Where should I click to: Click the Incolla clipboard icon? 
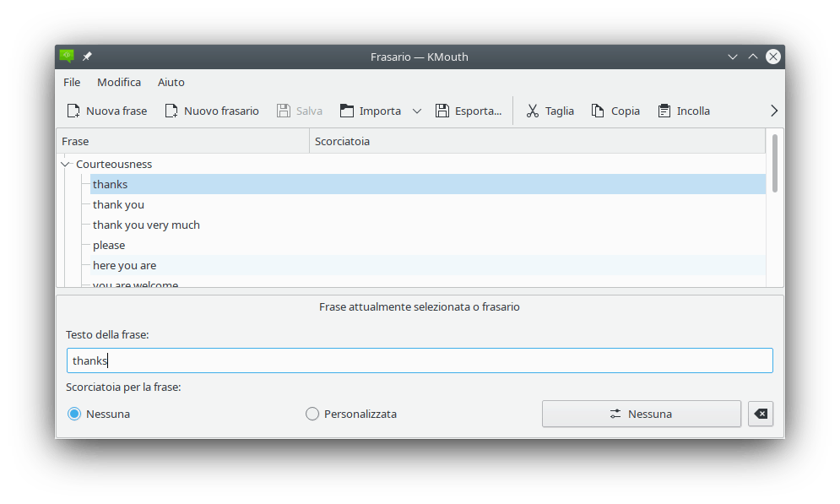(x=664, y=111)
